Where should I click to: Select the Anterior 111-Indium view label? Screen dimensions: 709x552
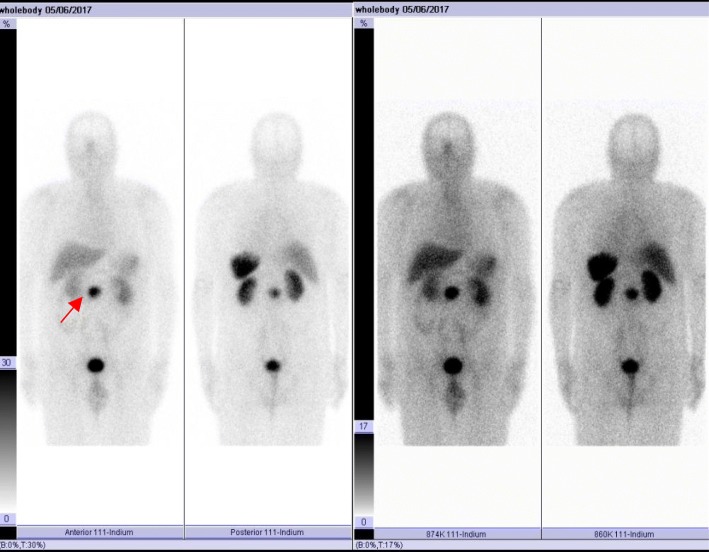coord(101,532)
